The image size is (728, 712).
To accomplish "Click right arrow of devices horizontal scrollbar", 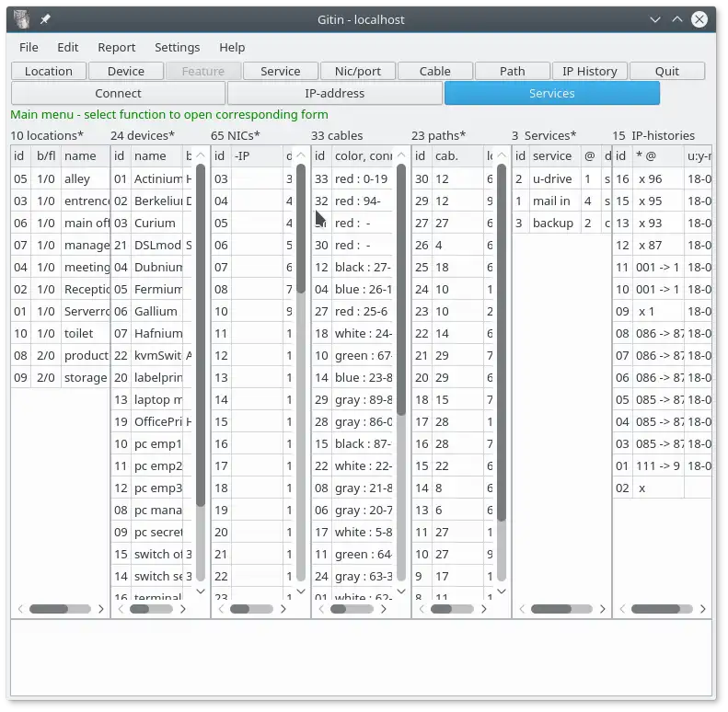I will 183,609.
